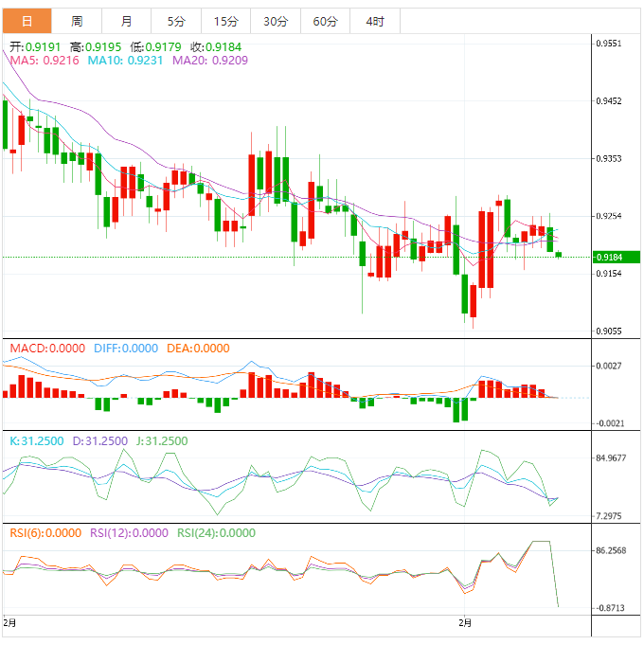Image resolution: width=644 pixels, height=645 pixels.
Task: Click the MA10 moving average label
Action: click(126, 60)
